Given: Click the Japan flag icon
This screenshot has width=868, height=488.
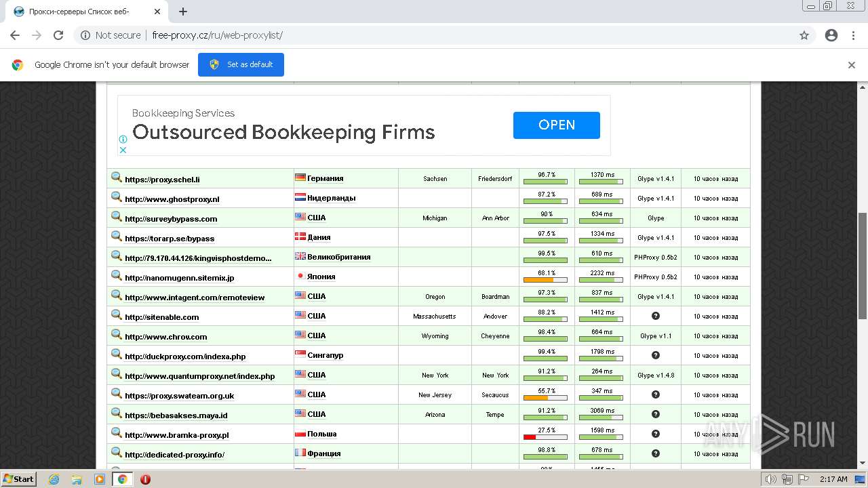Looking at the screenshot, I should point(300,276).
